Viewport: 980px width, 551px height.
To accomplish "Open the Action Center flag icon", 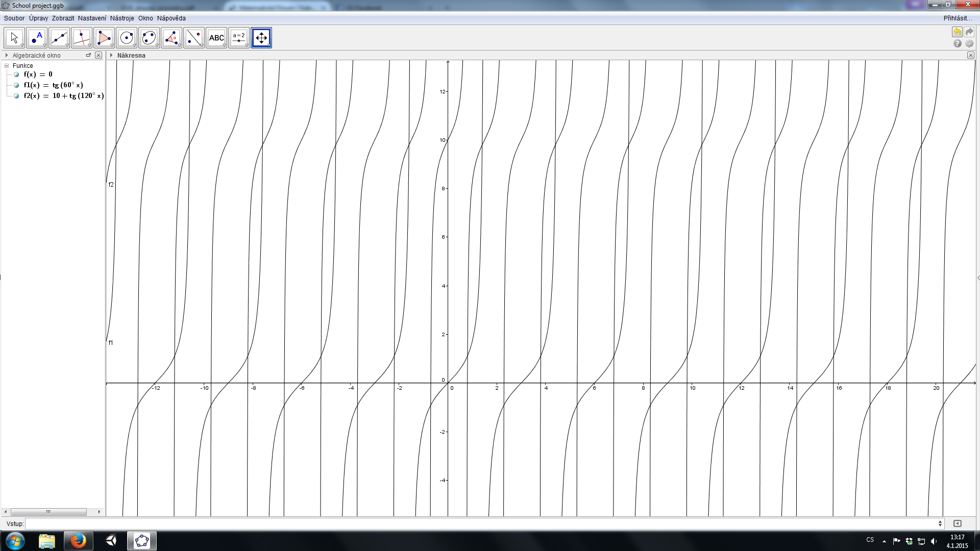I will tap(897, 541).
